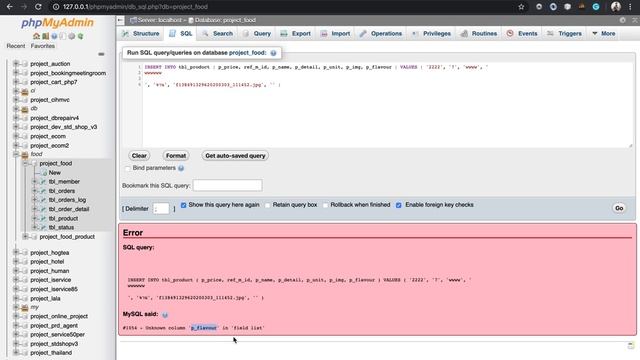Click MySQL said documentation icon
640x360 pixels.
coord(165,315)
